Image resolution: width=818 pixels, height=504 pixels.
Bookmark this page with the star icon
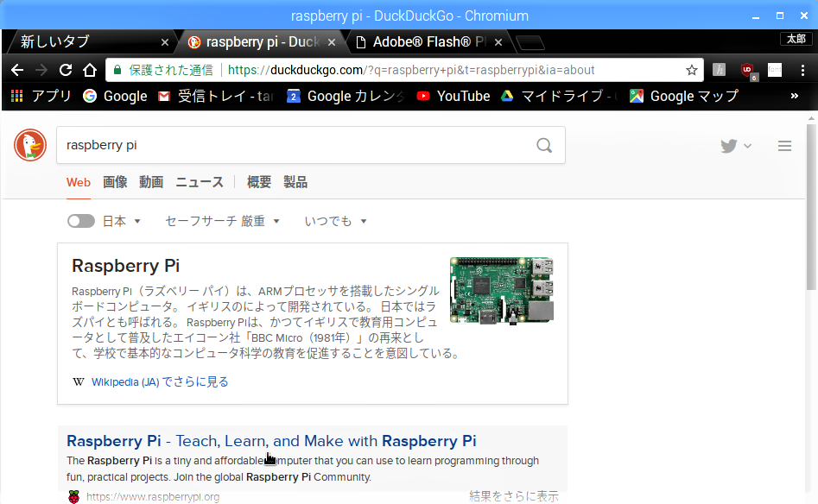click(692, 70)
